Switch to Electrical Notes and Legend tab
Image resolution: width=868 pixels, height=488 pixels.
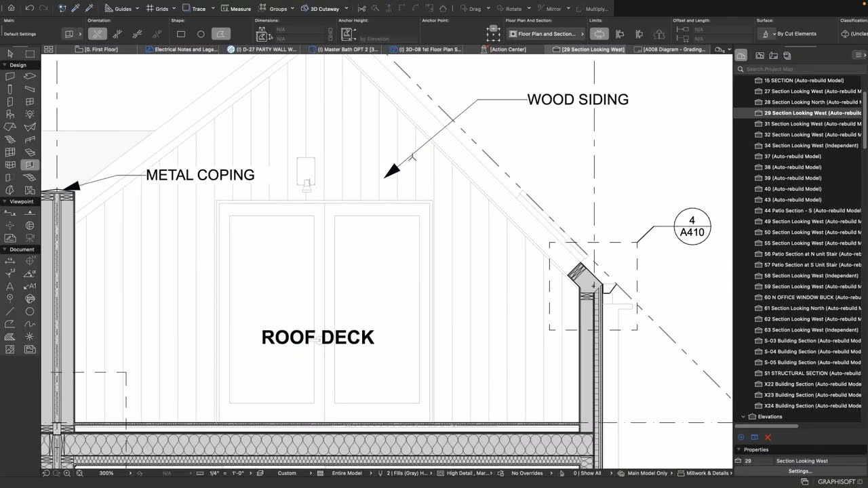click(181, 49)
